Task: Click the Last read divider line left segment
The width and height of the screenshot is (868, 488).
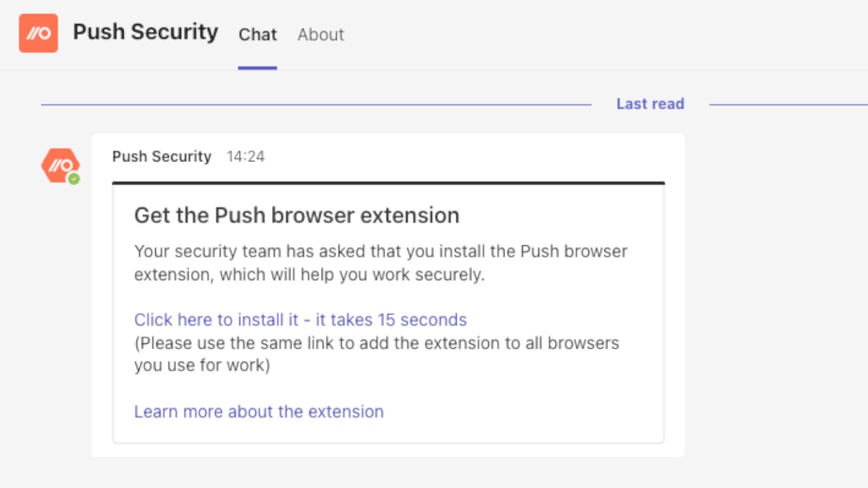Action: tap(316, 104)
